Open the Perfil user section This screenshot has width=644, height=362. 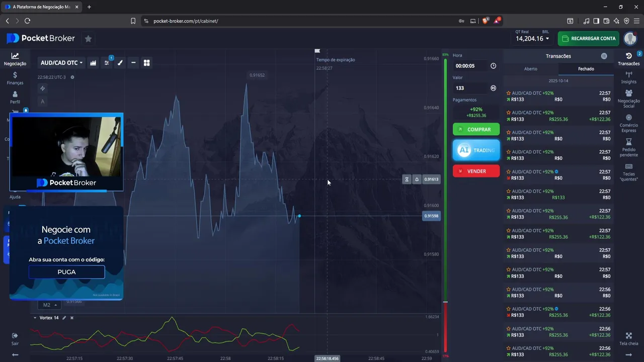coord(15,97)
